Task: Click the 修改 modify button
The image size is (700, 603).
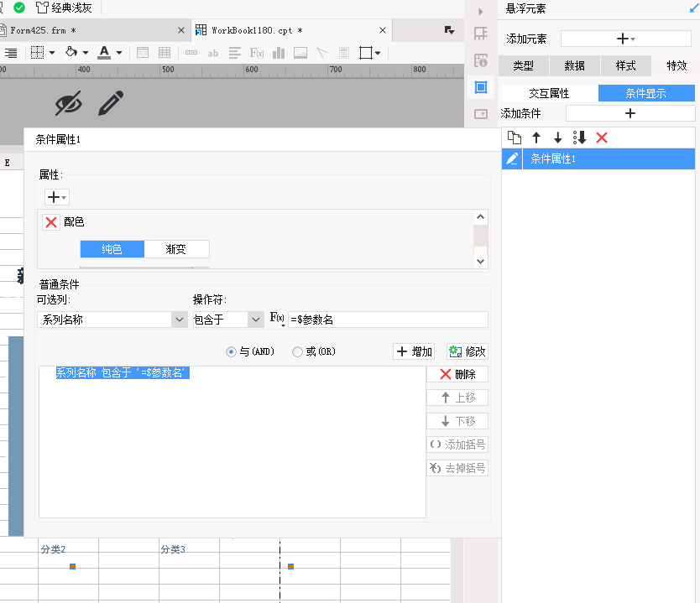Action: tap(468, 351)
